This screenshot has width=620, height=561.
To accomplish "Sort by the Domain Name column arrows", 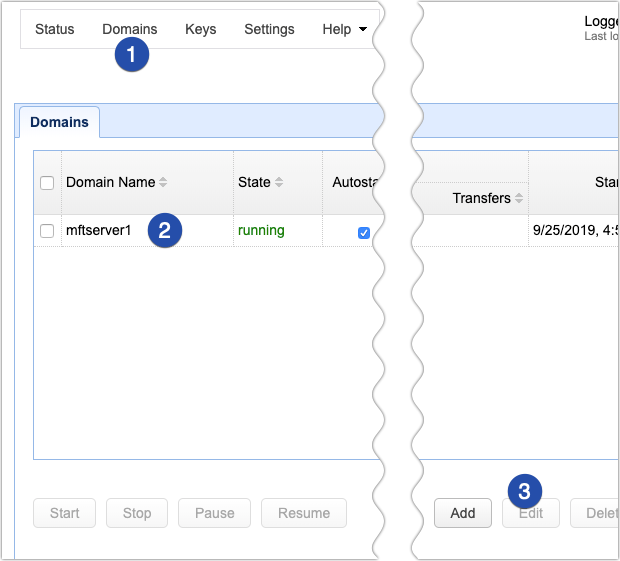I will (163, 182).
